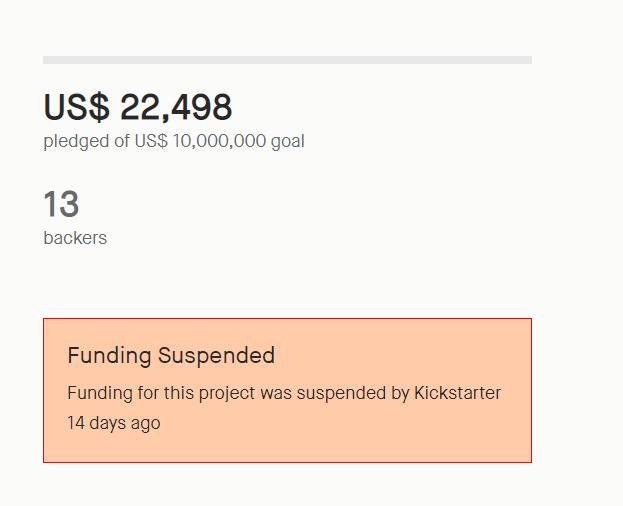623x506 pixels.
Task: Click the sentence explaining the funding suspension
Action: 284,393
